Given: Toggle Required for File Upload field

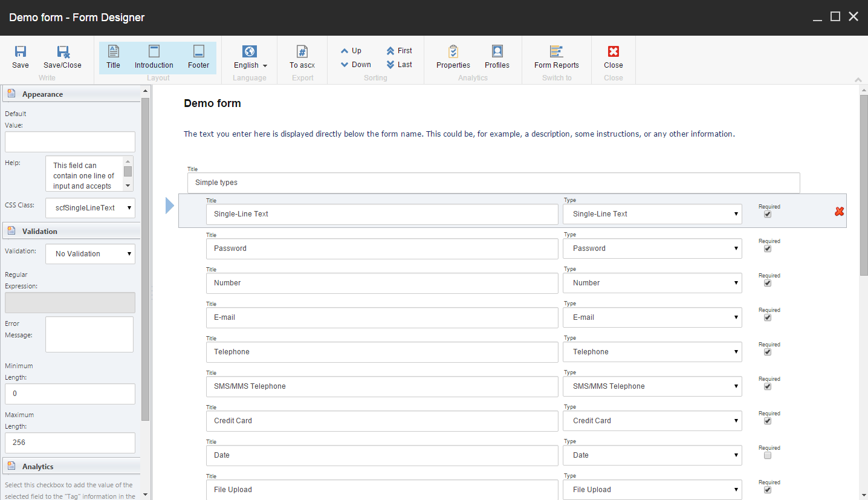Looking at the screenshot, I should (768, 490).
